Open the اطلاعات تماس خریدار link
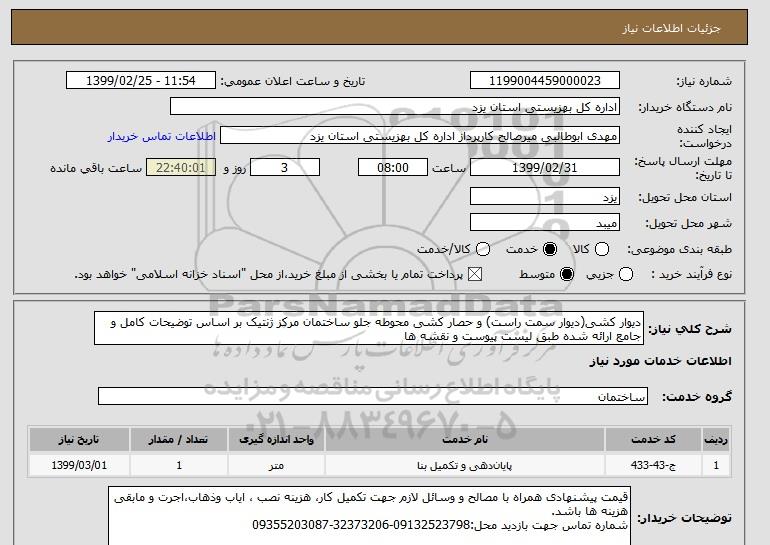770x545 pixels. [x=162, y=136]
